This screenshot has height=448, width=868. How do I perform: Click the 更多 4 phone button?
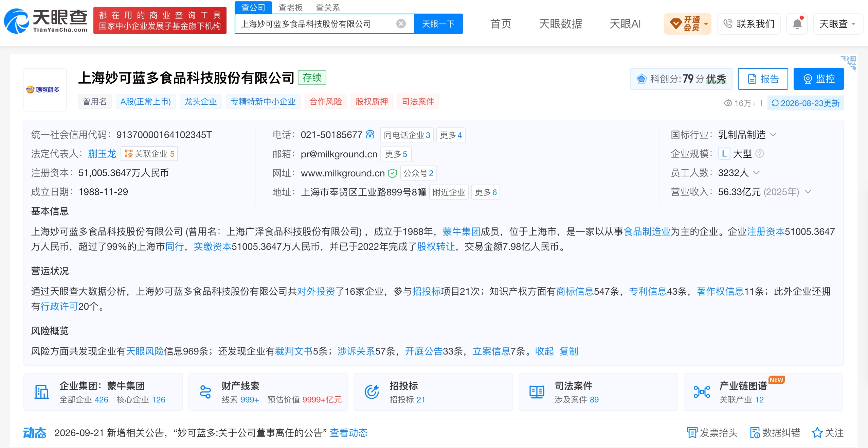[x=451, y=135]
